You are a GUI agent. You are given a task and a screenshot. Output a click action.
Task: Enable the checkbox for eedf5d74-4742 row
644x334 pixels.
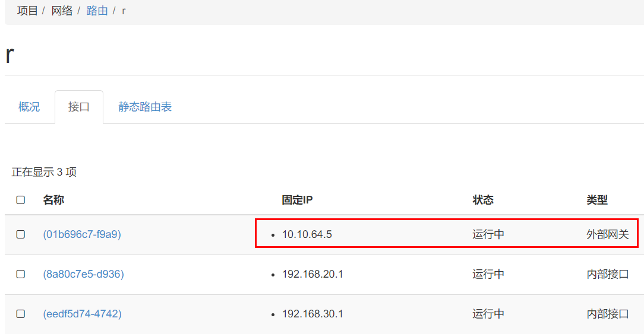tap(21, 314)
